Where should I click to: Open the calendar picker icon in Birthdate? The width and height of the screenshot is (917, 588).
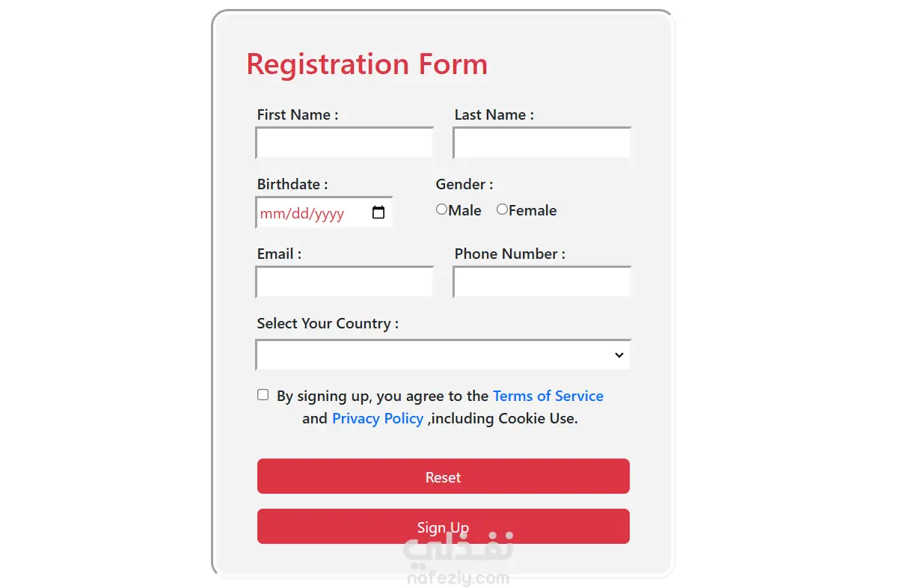click(x=378, y=213)
